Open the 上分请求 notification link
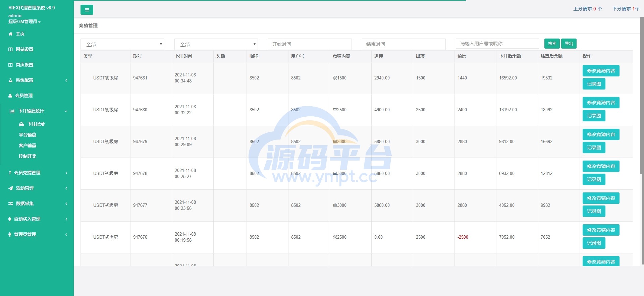The width and height of the screenshot is (644, 296). (588, 9)
